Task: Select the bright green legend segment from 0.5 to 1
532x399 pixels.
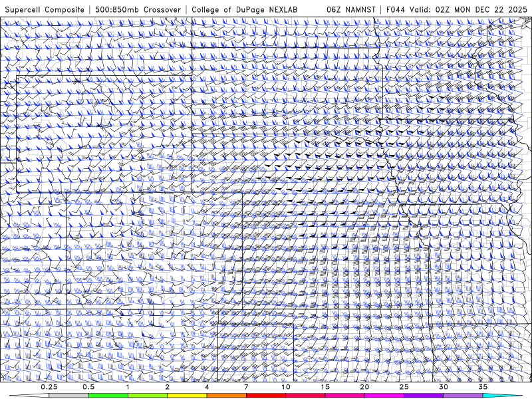Action: 108,396
